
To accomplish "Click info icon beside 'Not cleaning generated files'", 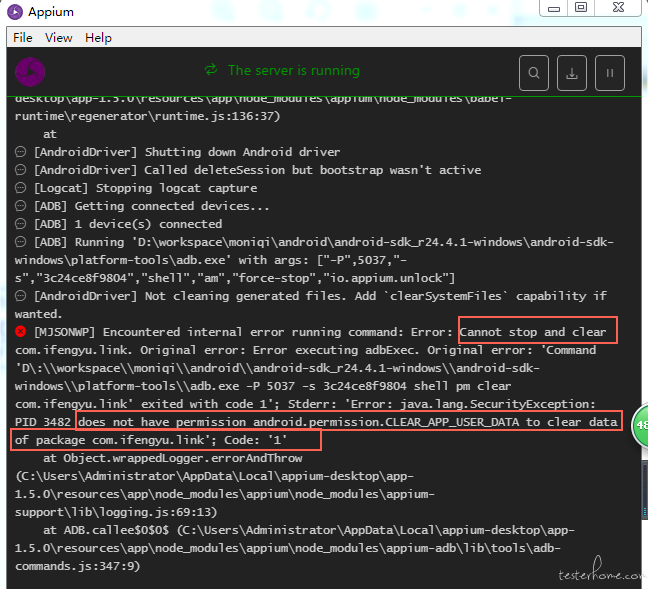I will pyautogui.click(x=20, y=296).
